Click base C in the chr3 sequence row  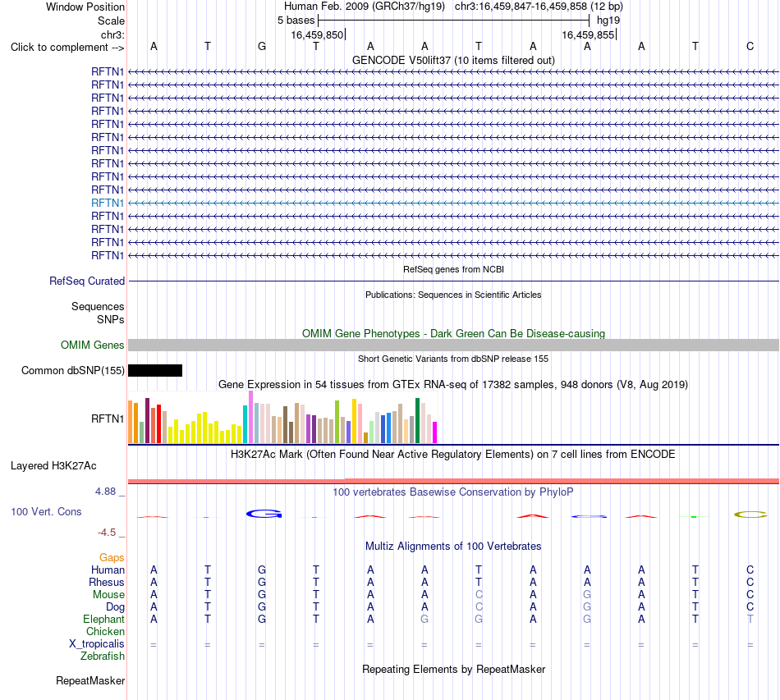[x=750, y=46]
